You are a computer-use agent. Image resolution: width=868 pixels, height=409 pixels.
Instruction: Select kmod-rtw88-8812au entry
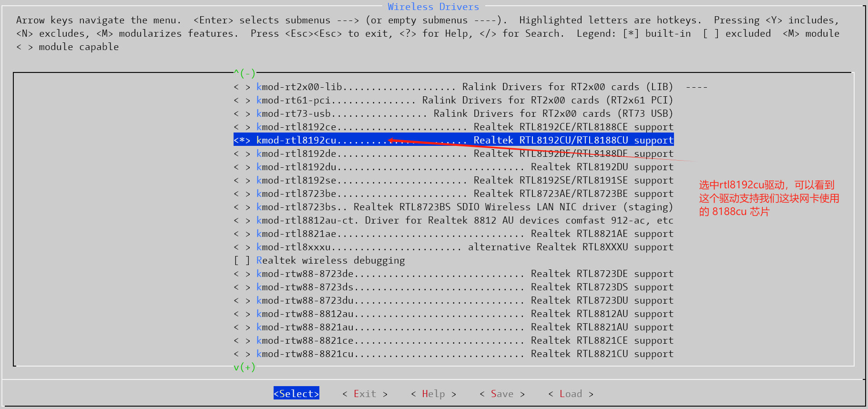pyautogui.click(x=453, y=314)
